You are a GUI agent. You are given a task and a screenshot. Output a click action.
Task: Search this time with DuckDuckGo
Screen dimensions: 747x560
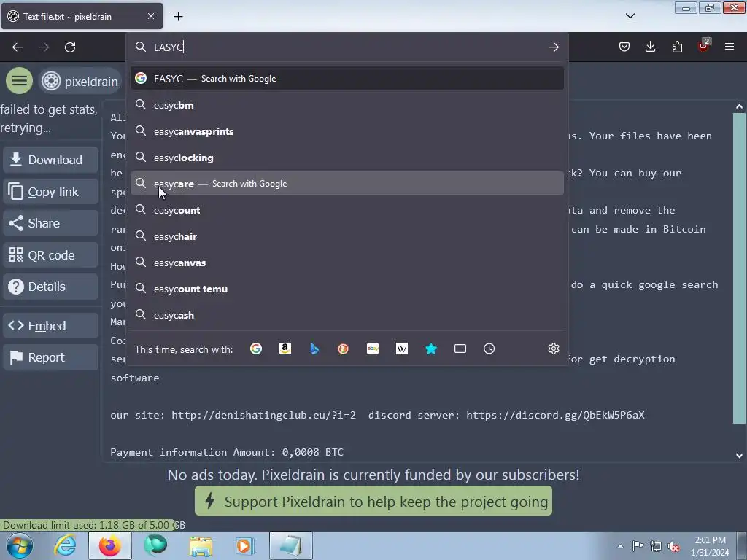coord(343,349)
